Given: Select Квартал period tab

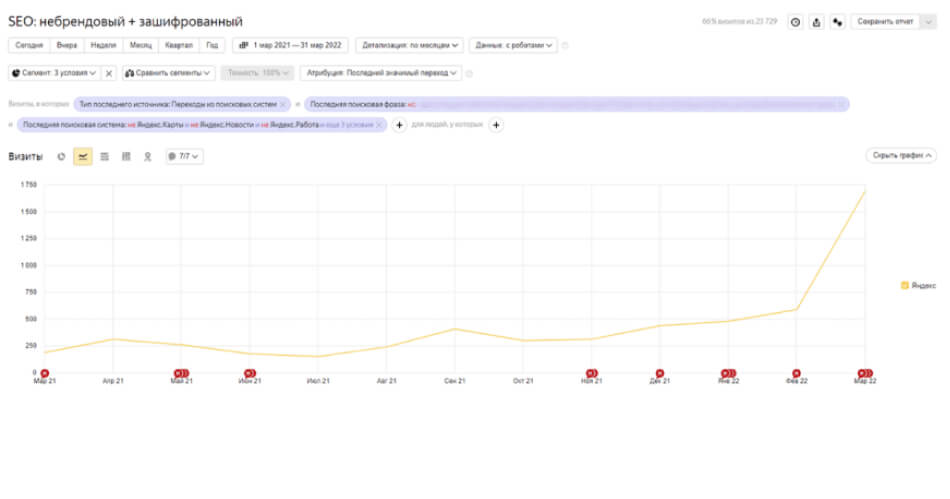Looking at the screenshot, I should click(x=179, y=45).
